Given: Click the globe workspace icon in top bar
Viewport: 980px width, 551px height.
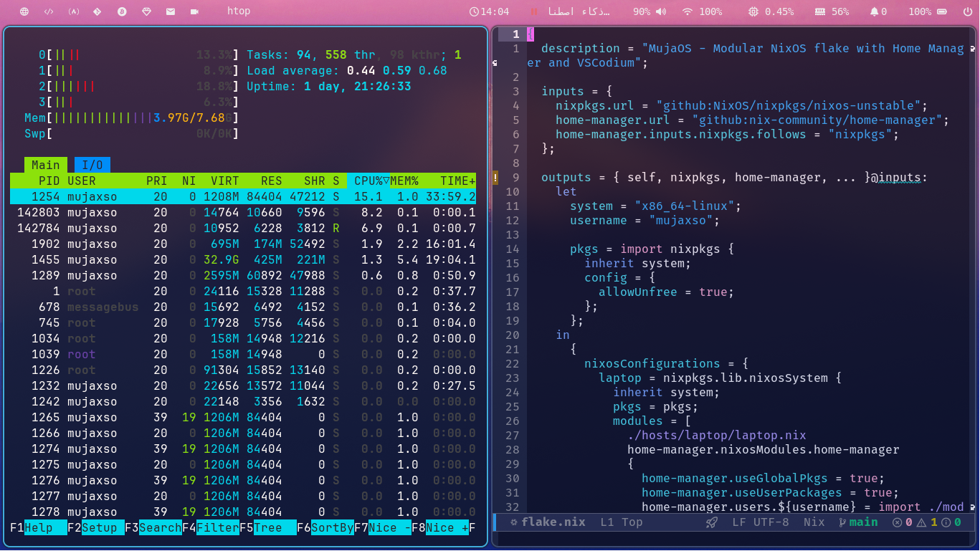Looking at the screenshot, I should [24, 11].
